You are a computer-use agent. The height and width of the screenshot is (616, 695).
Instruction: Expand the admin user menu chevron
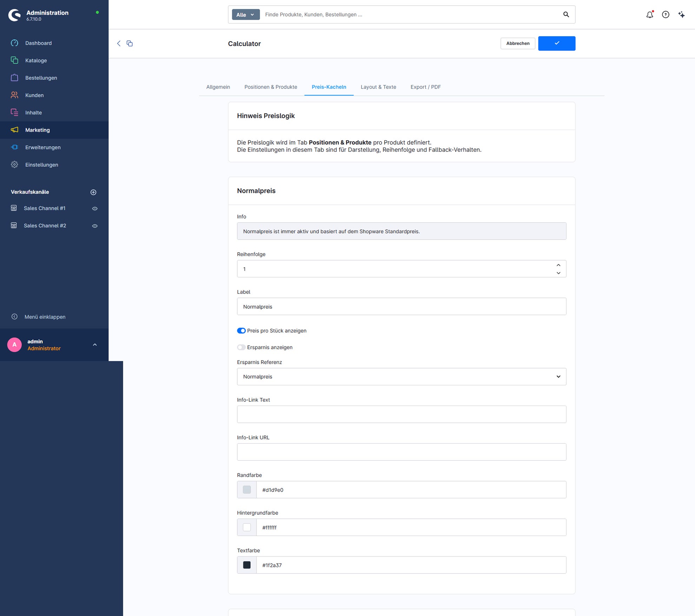point(95,345)
